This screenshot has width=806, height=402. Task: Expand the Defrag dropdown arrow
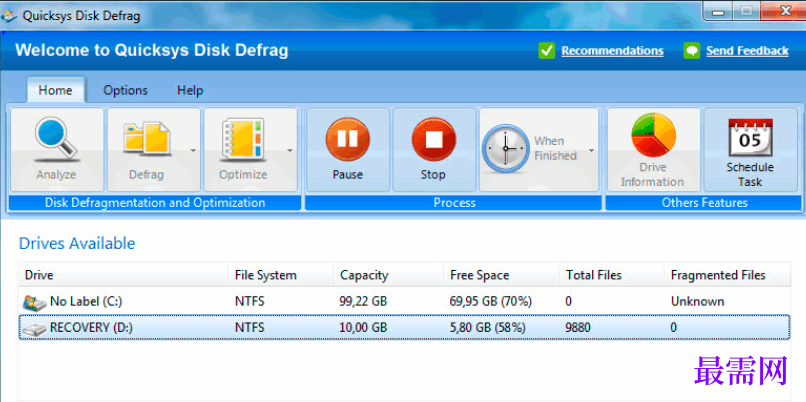pyautogui.click(x=193, y=151)
